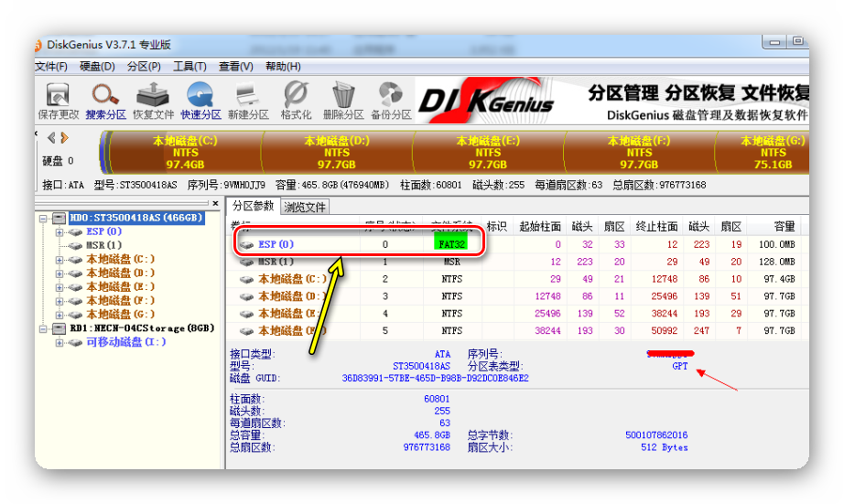Click the GPT partition table type value

coord(680,366)
